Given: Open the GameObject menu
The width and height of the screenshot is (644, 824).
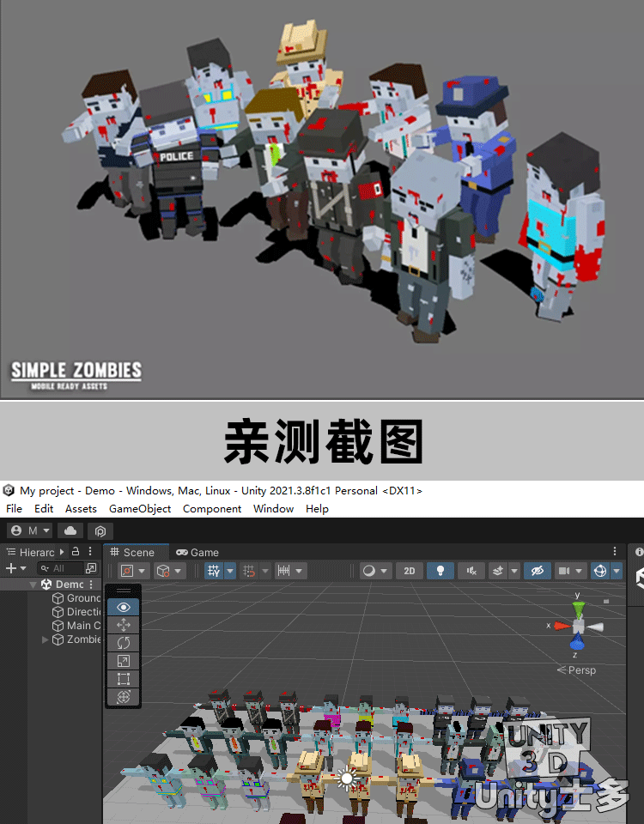Looking at the screenshot, I should [x=140, y=509].
